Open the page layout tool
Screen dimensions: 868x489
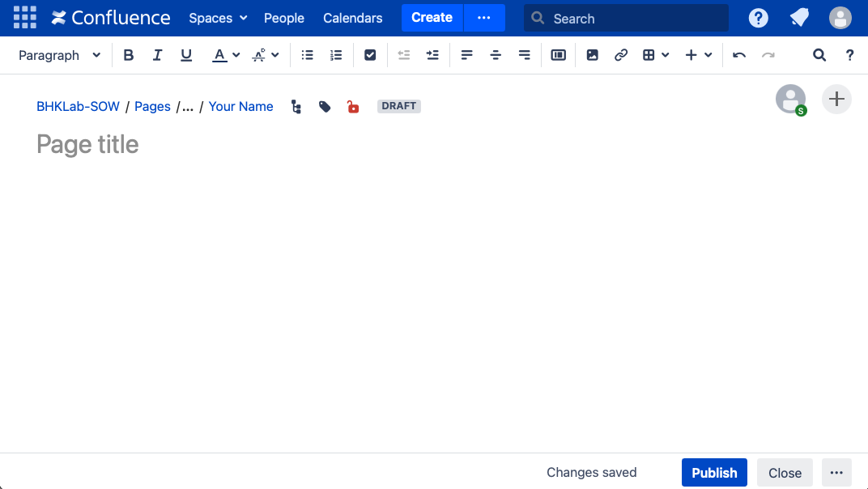coord(558,55)
